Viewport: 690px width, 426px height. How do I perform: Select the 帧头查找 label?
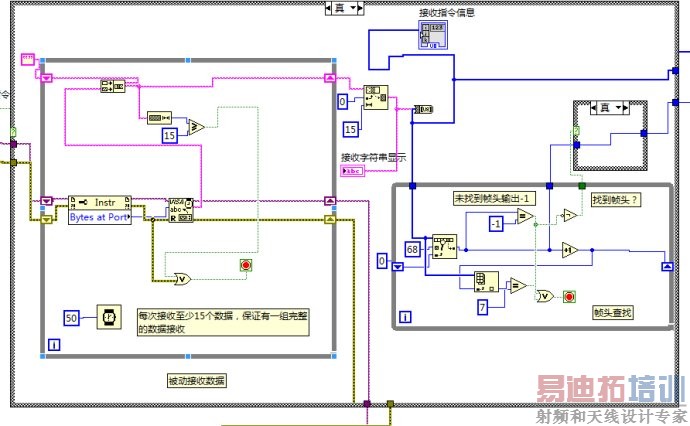(x=613, y=312)
